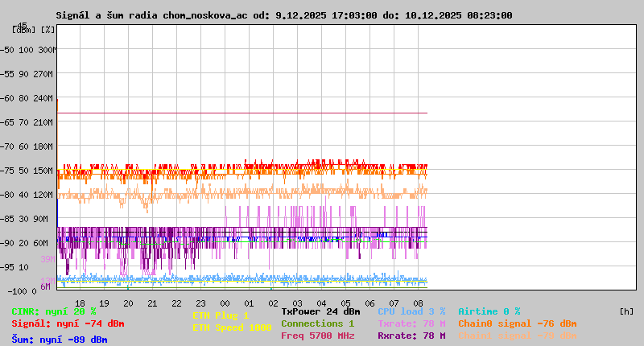
Task: Click the orange Chain0 signal label
Action: [518, 323]
